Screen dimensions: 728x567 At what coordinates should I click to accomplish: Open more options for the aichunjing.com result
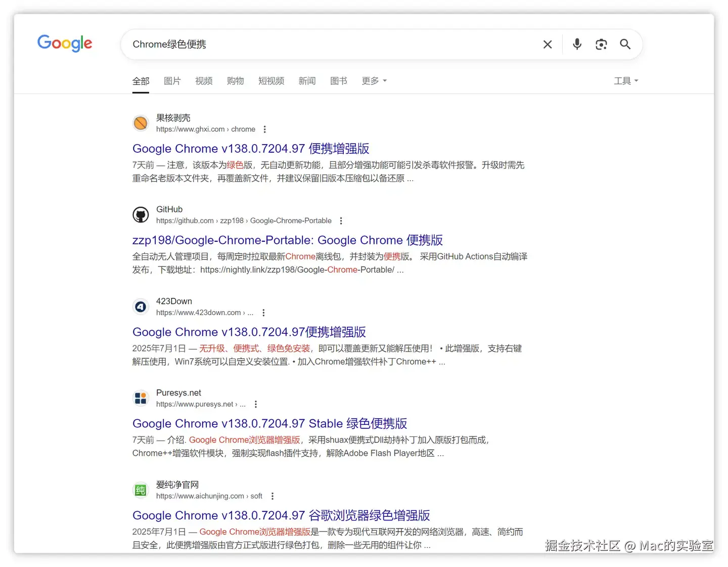point(272,496)
